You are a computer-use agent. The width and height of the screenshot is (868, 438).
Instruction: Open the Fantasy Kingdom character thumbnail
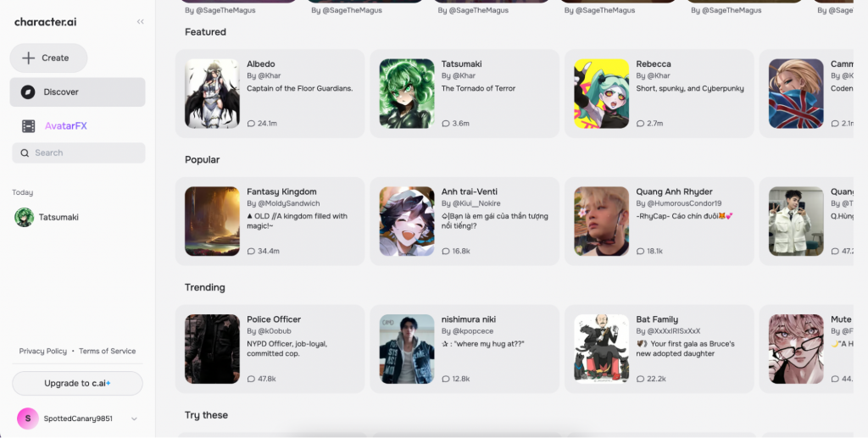212,221
